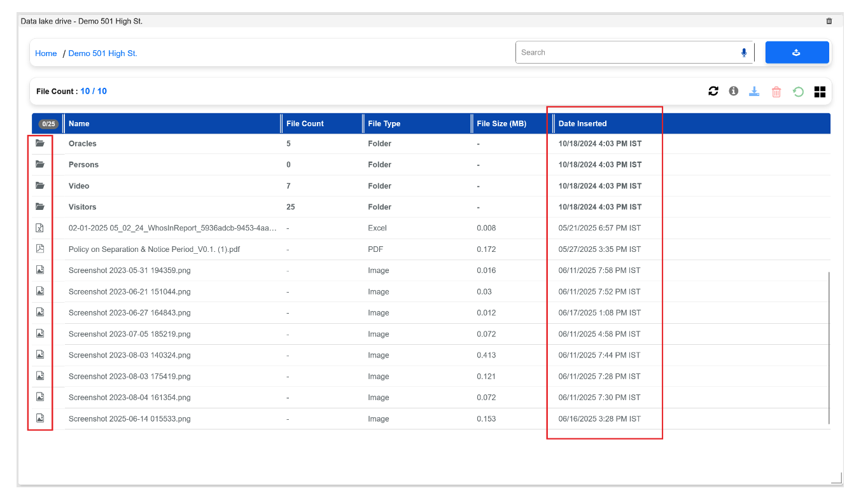Screen dimensions: 868x500
Task: Click the blue upload button
Action: coord(797,52)
